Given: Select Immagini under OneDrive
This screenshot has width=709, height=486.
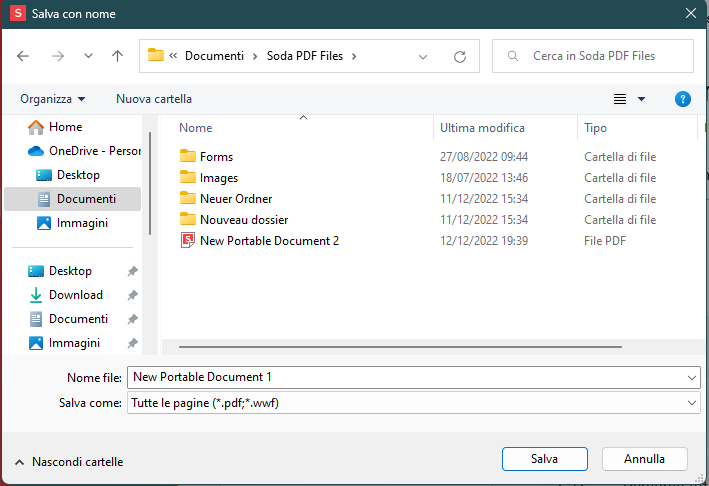Looking at the screenshot, I should tap(72, 223).
